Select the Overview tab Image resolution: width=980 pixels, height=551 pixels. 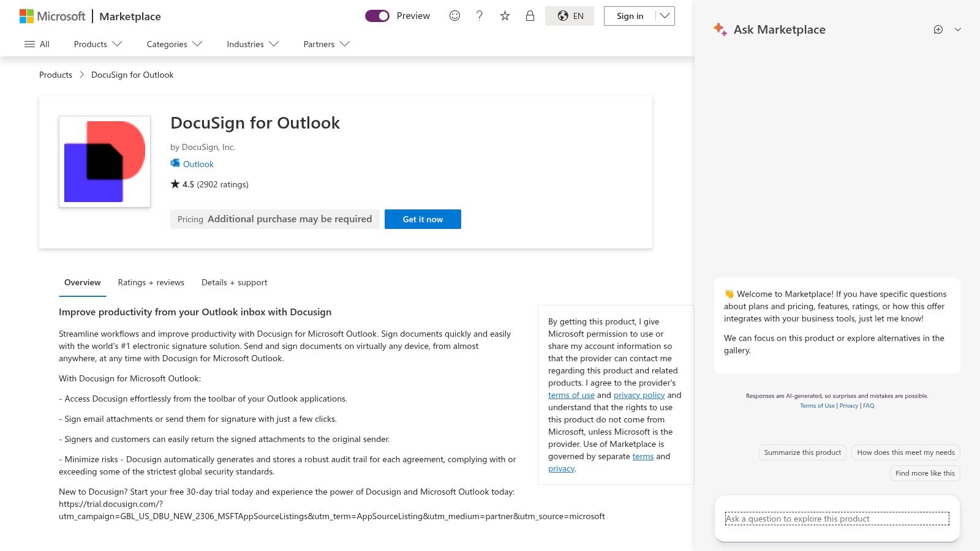tap(83, 282)
